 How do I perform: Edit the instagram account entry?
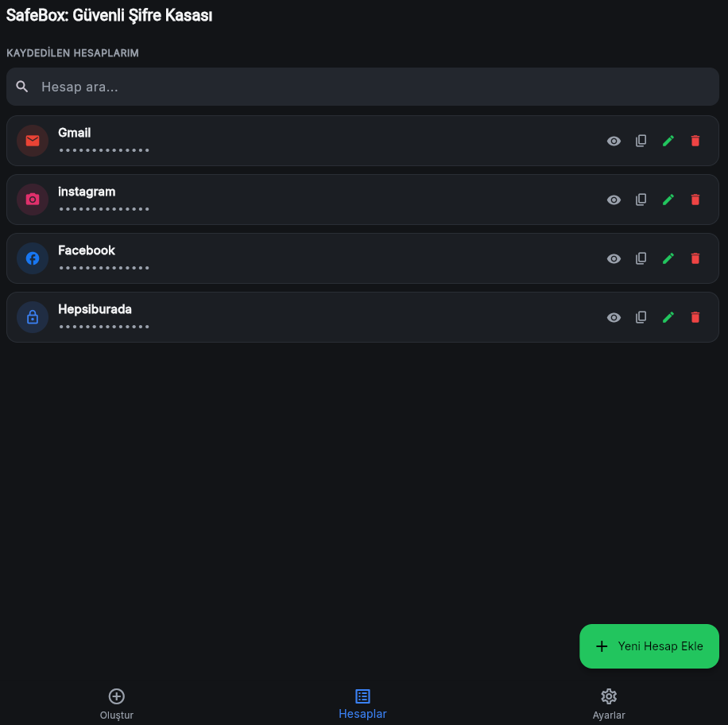tap(668, 200)
